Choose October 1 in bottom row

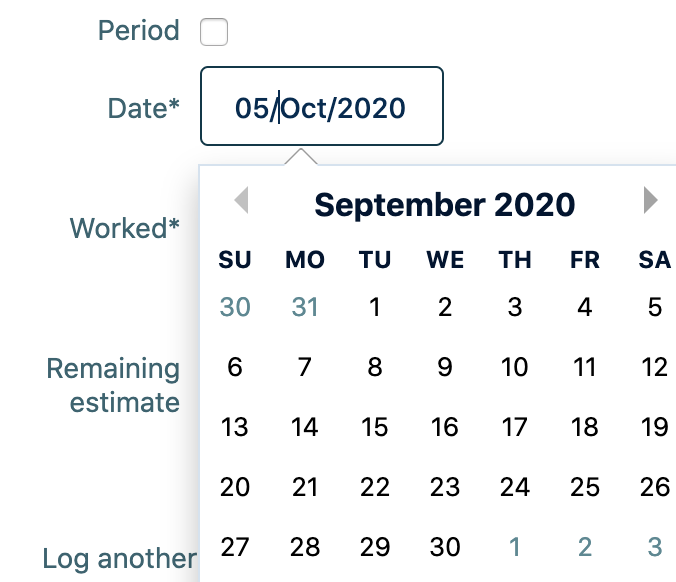click(515, 547)
